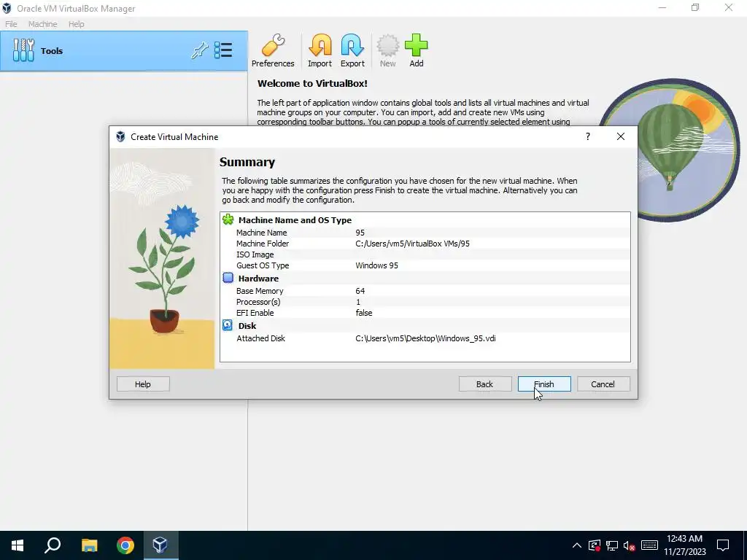Click the dialog Help button
This screenshot has width=747, height=560.
143,384
